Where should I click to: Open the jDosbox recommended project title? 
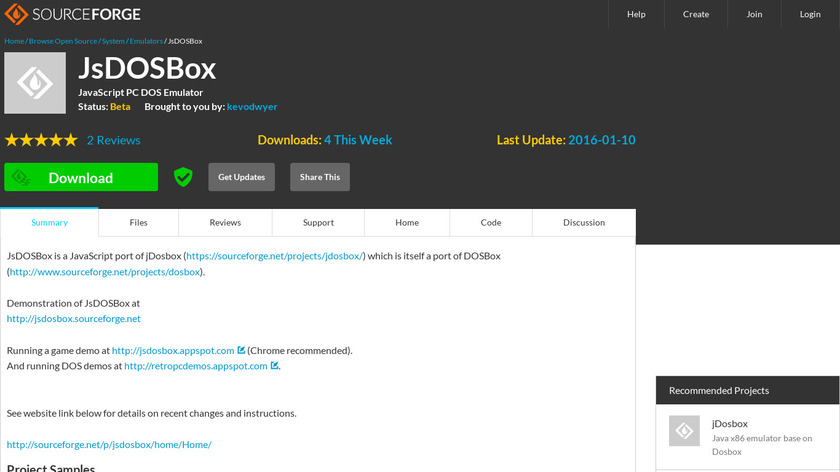[730, 424]
